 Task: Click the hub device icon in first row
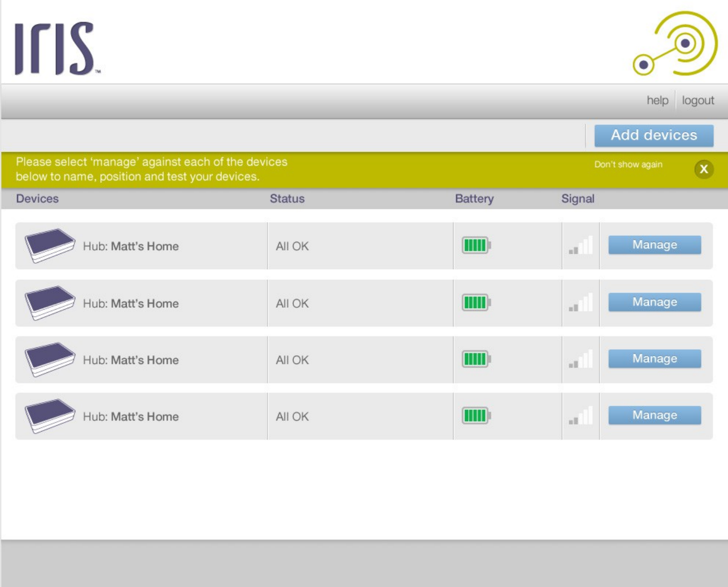tap(50, 246)
